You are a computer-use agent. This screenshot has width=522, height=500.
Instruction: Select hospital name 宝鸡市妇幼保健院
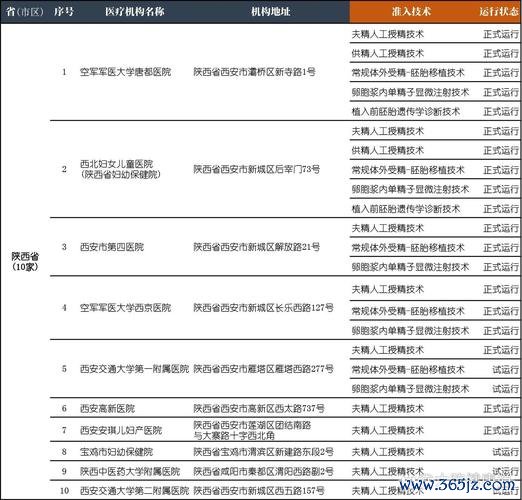coord(116,452)
